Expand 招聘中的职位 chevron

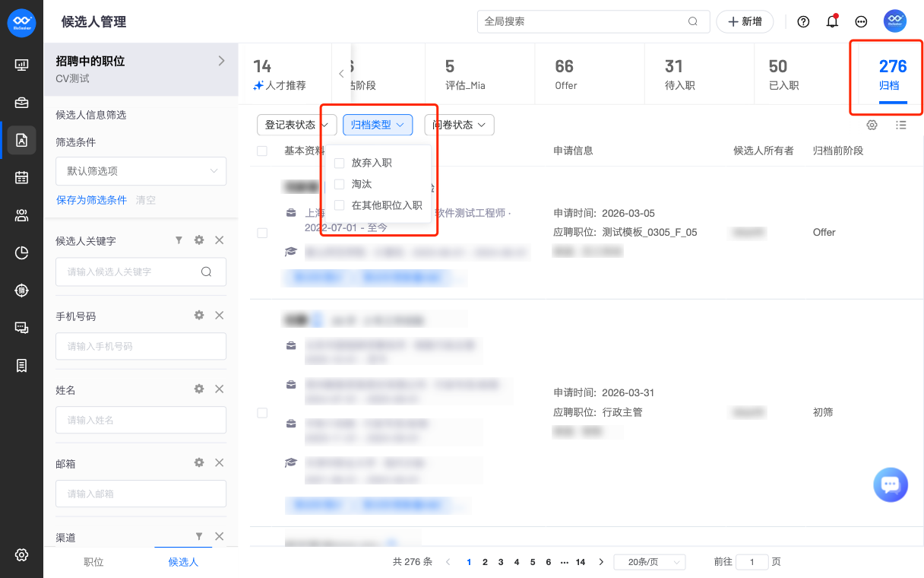tap(221, 61)
